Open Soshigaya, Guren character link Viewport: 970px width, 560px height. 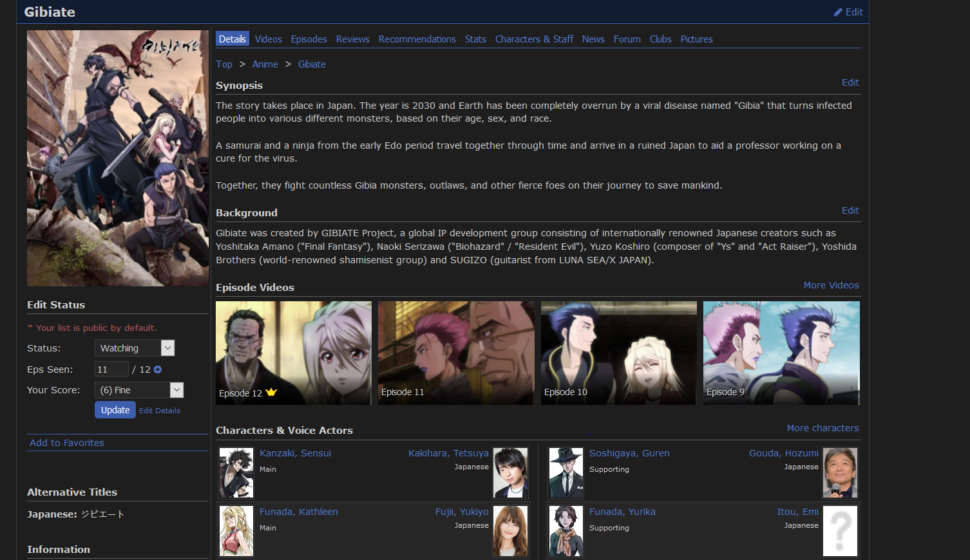point(629,453)
